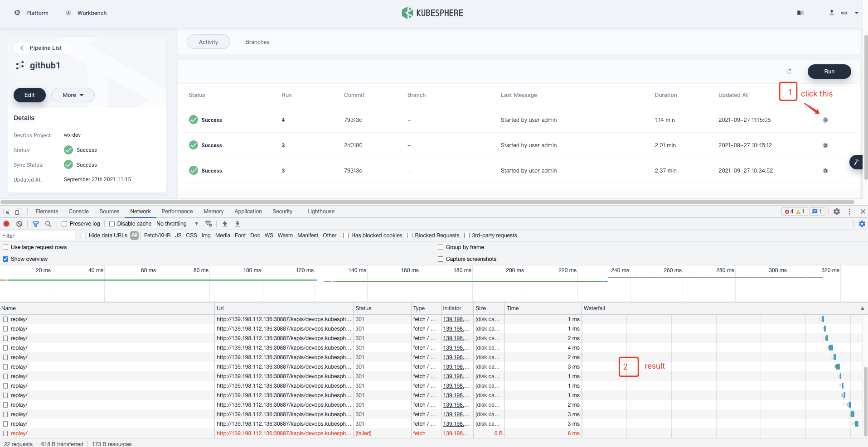Open the No throttling dropdown
This screenshot has height=447, width=868.
(177, 223)
